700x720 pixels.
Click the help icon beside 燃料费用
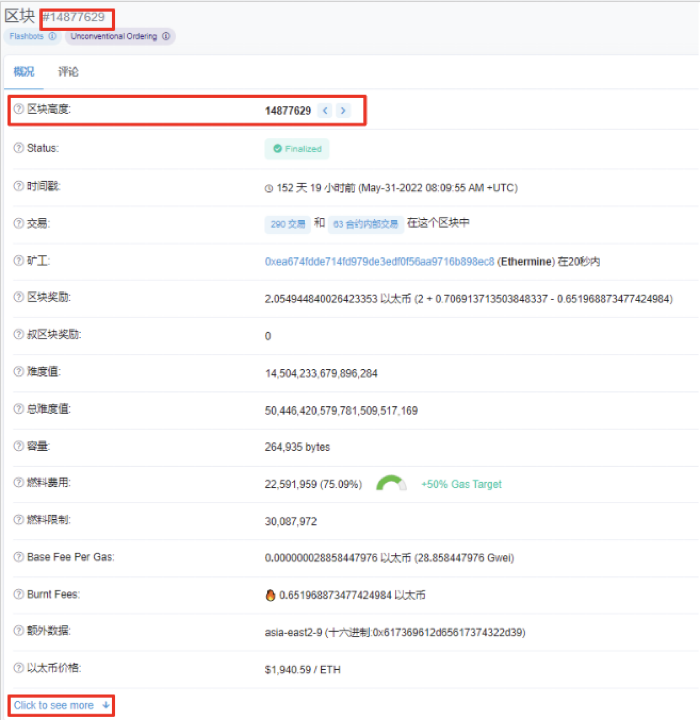[x=18, y=483]
